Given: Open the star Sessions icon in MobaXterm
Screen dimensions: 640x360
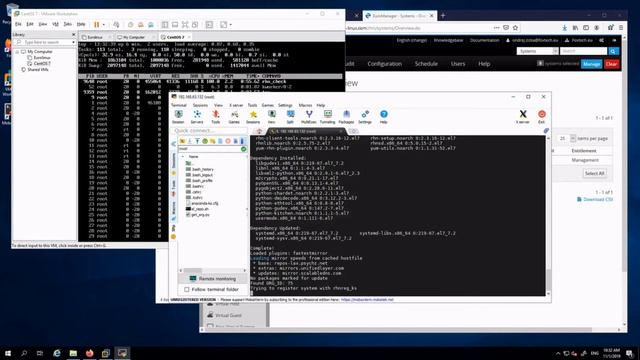Looking at the screenshot, I should click(253, 116).
